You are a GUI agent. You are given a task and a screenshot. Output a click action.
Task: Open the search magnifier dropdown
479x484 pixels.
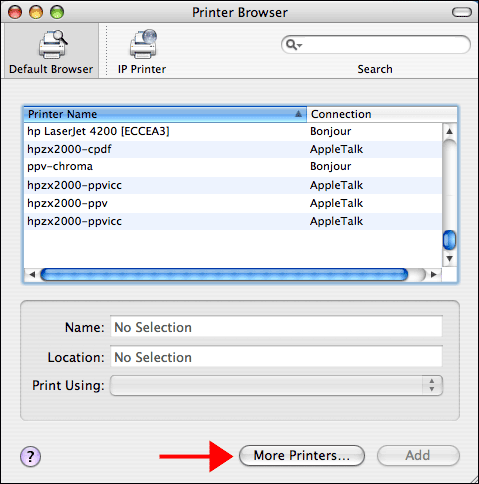click(x=294, y=45)
